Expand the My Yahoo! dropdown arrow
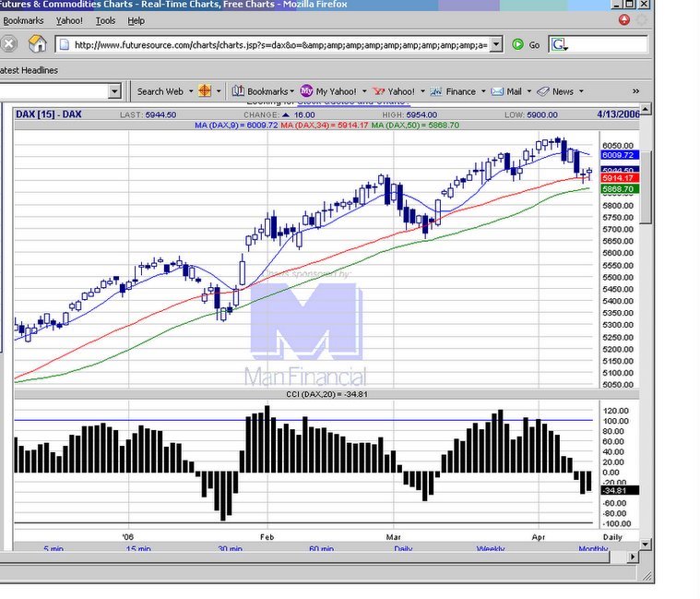Image resolution: width=700 pixels, height=599 pixels. coord(364,91)
